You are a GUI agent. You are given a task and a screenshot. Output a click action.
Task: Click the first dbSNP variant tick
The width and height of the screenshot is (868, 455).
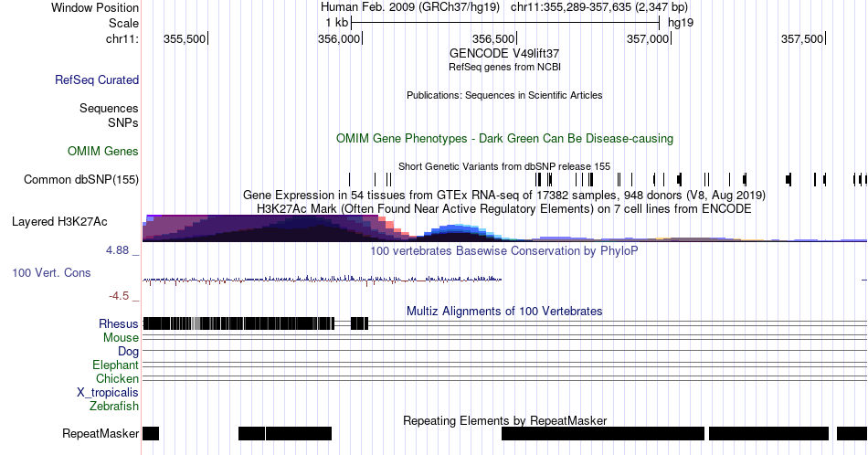349,179
